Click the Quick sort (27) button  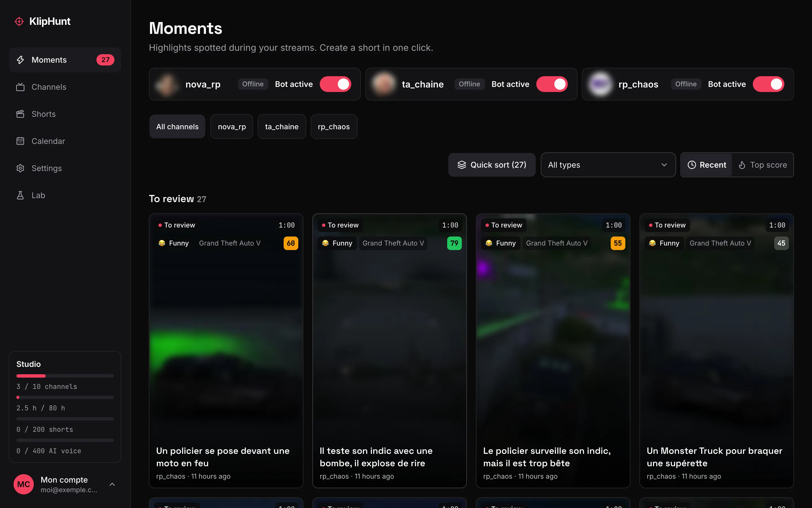point(492,165)
